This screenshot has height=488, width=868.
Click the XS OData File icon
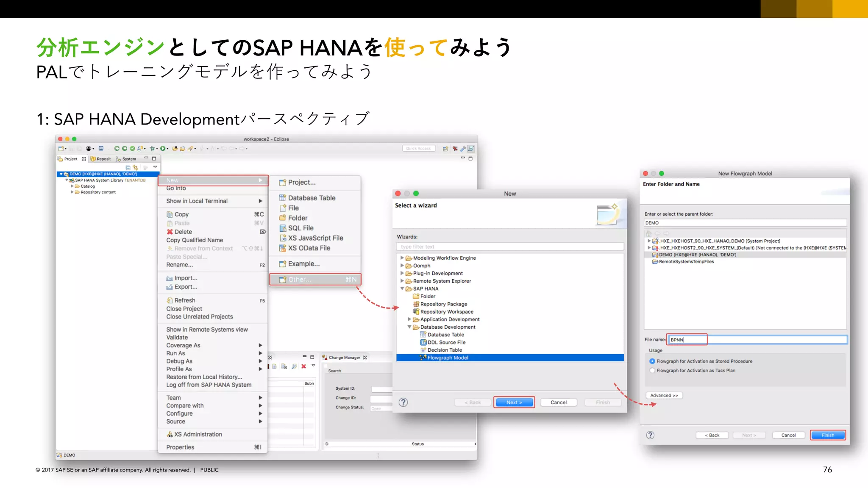[282, 248]
